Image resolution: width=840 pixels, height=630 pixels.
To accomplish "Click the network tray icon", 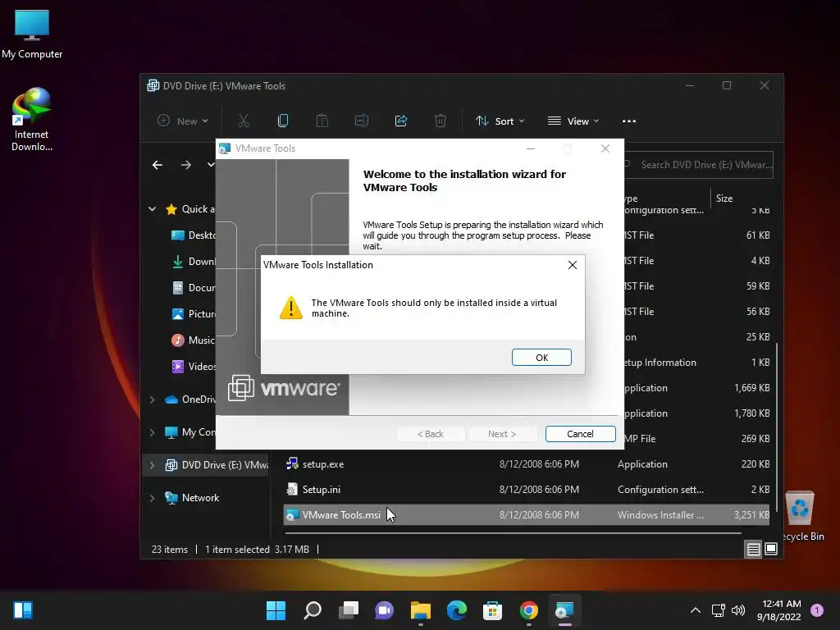I will point(719,610).
